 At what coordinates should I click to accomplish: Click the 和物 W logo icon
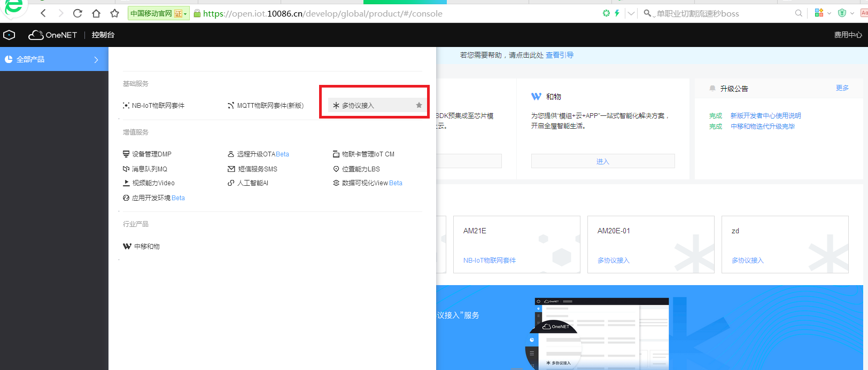click(536, 97)
